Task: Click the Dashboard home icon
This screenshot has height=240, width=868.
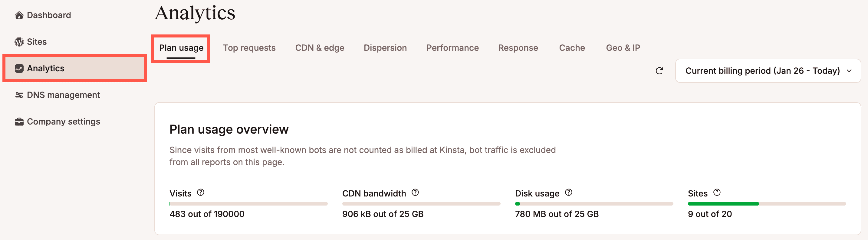Action: point(19,15)
